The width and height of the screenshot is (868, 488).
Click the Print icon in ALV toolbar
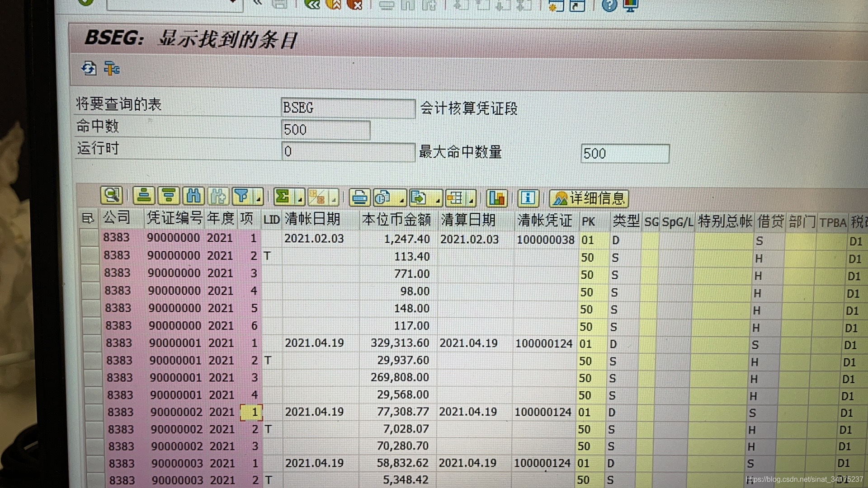tap(360, 197)
